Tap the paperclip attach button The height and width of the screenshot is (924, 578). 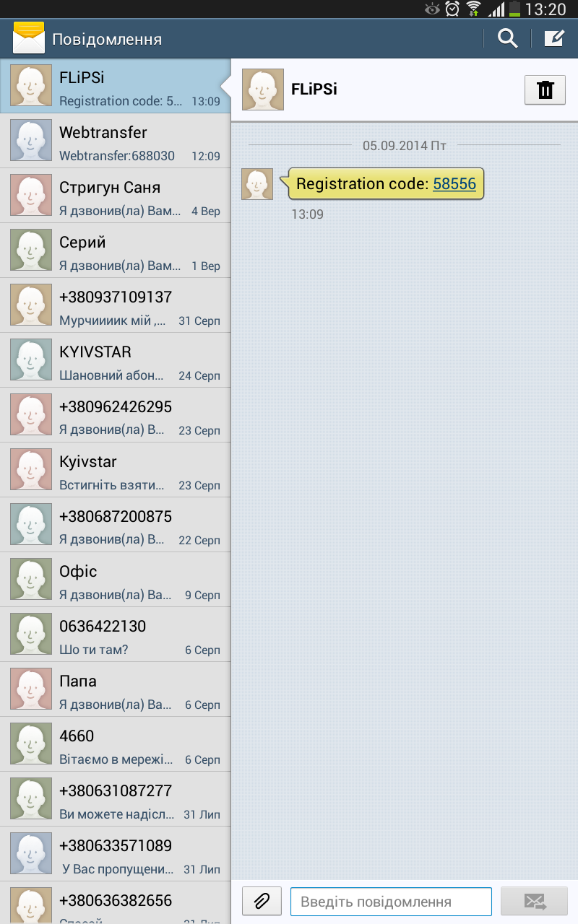click(x=262, y=901)
